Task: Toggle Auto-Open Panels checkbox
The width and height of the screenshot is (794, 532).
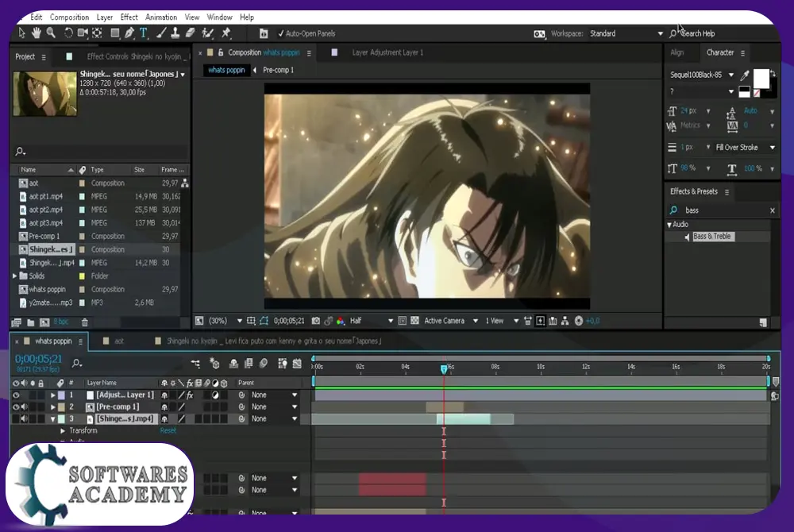Action: [x=280, y=33]
